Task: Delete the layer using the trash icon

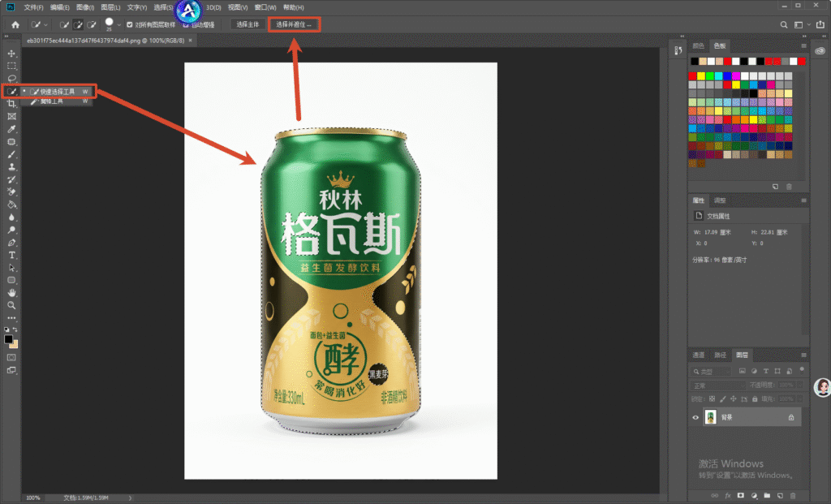Action: [x=793, y=496]
